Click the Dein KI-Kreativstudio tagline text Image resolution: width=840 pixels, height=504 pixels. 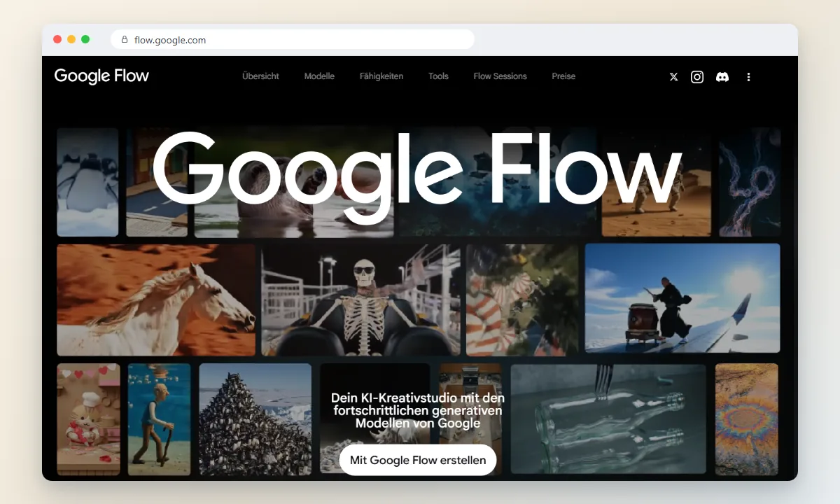pyautogui.click(x=418, y=410)
